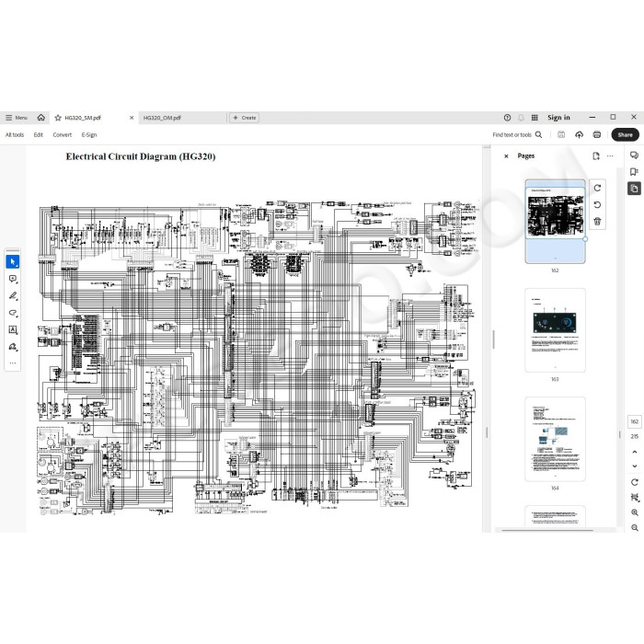The image size is (644, 644).
Task: Zoom in with magnifier plus icon
Action: [x=635, y=512]
